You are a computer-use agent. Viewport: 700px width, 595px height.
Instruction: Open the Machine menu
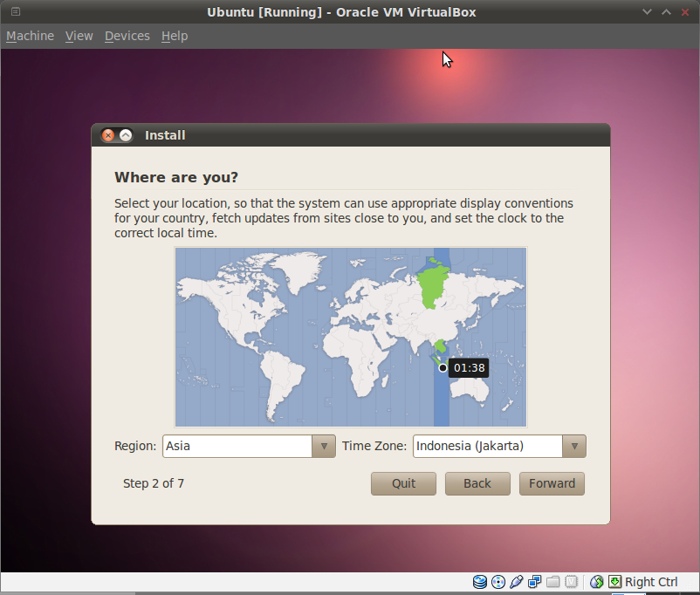tap(30, 36)
